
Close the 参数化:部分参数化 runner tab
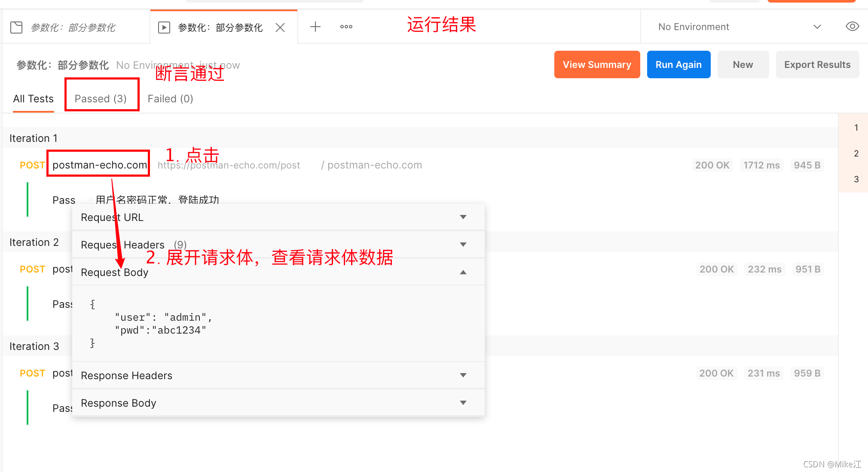280,28
